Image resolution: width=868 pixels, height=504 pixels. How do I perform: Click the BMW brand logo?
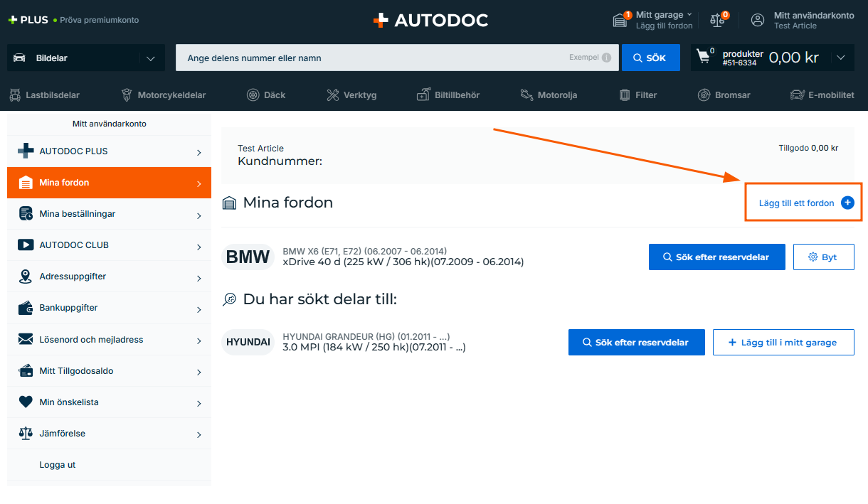click(248, 257)
